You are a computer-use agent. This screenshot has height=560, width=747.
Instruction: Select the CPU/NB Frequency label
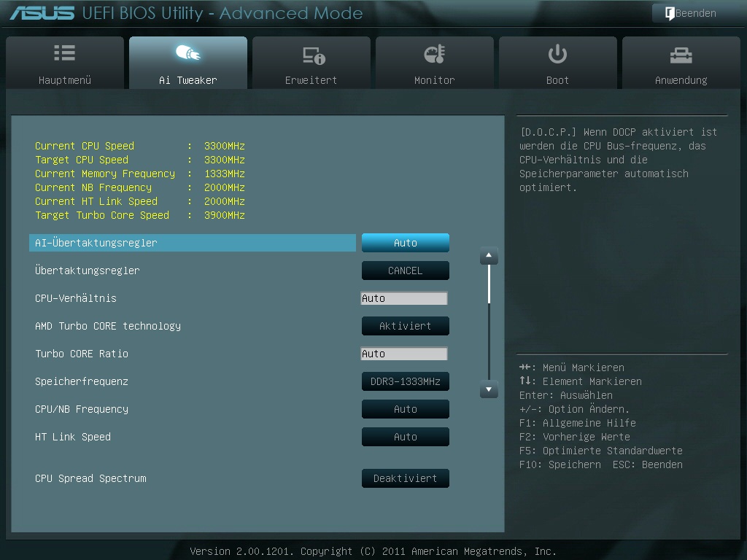(82, 409)
